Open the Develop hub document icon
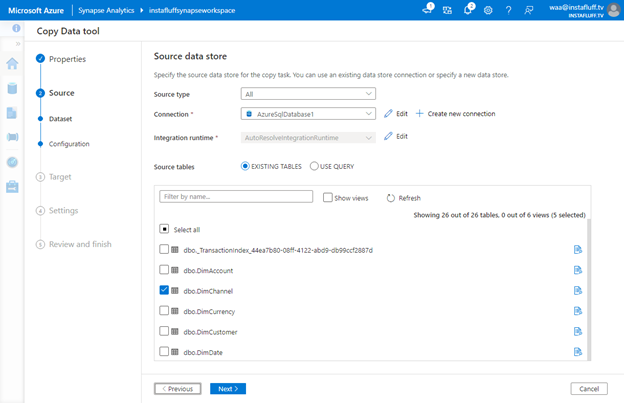The width and height of the screenshot is (624, 403). pyautogui.click(x=12, y=113)
